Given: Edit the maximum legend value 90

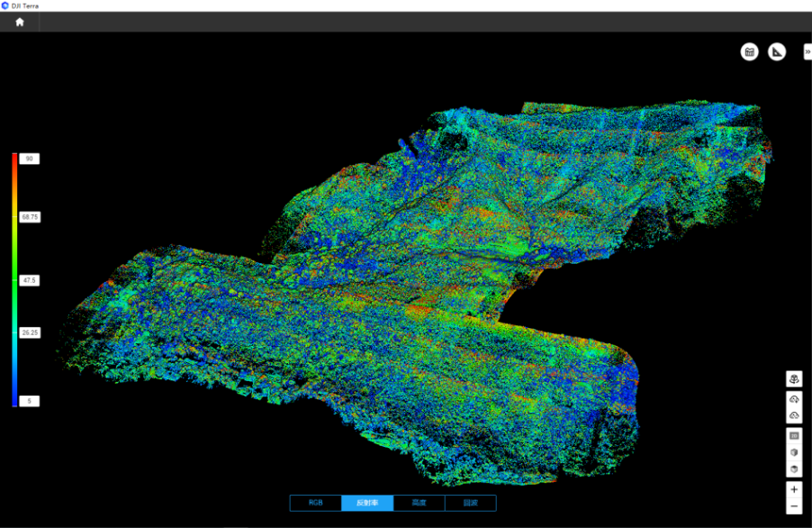Looking at the screenshot, I should click(30, 159).
